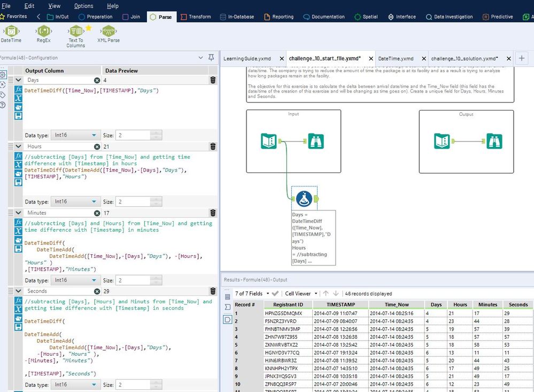
Task: Add a new workflow tab
Action: point(522,58)
